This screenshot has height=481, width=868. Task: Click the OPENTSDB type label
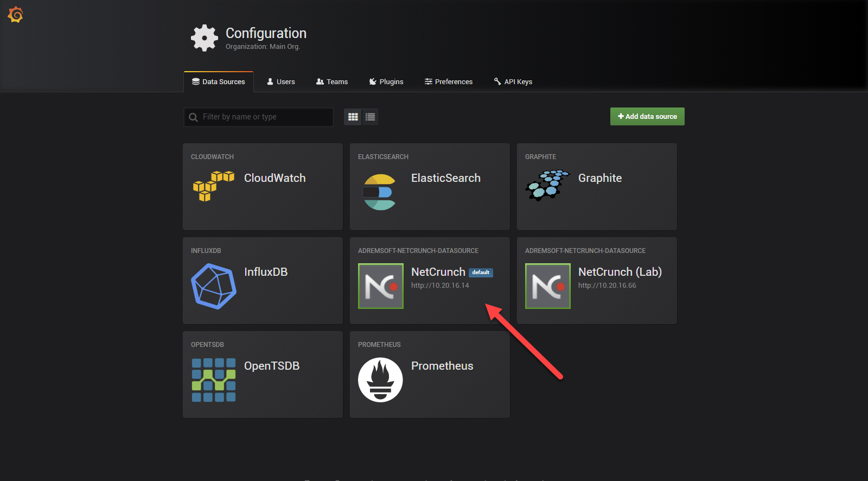click(x=207, y=345)
